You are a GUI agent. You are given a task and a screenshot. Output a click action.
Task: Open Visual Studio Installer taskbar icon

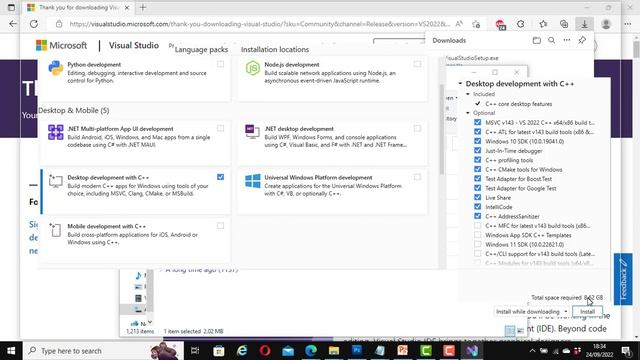(472, 351)
